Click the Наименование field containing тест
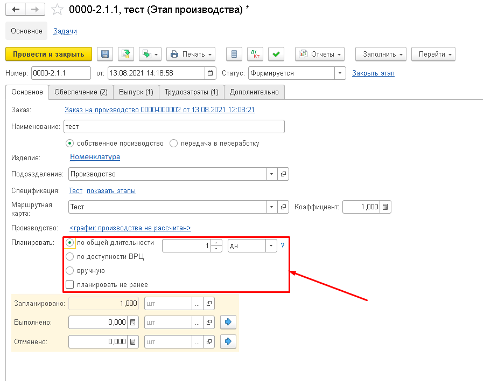The height and width of the screenshot is (381, 483). 174,127
